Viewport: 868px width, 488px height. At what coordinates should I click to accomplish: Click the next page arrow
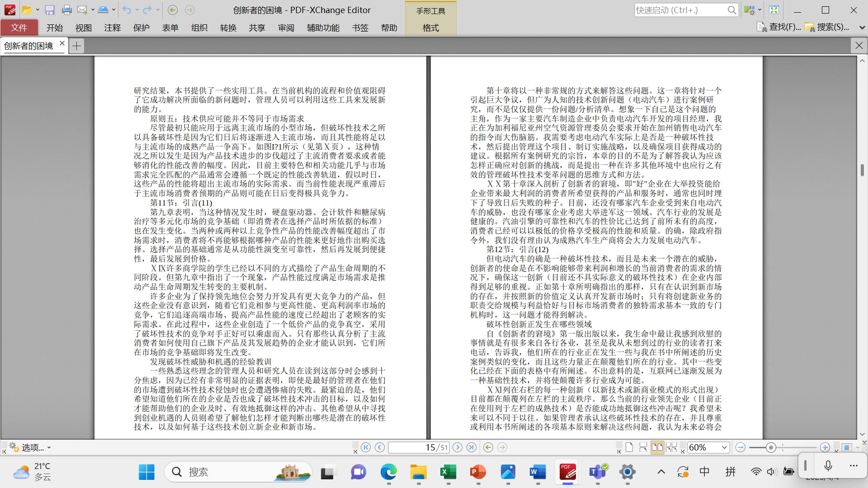[458, 447]
